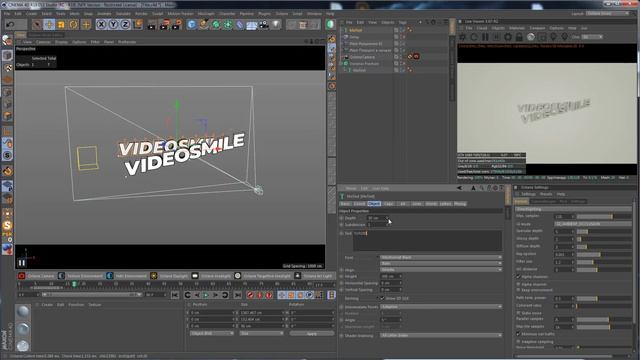The height and width of the screenshot is (360, 640).
Task: Select the top MoText object row
Action: pos(356,30)
